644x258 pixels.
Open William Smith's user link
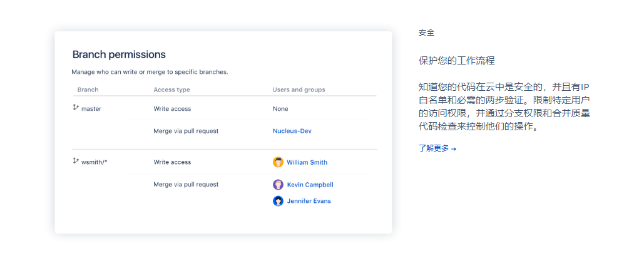(x=307, y=162)
